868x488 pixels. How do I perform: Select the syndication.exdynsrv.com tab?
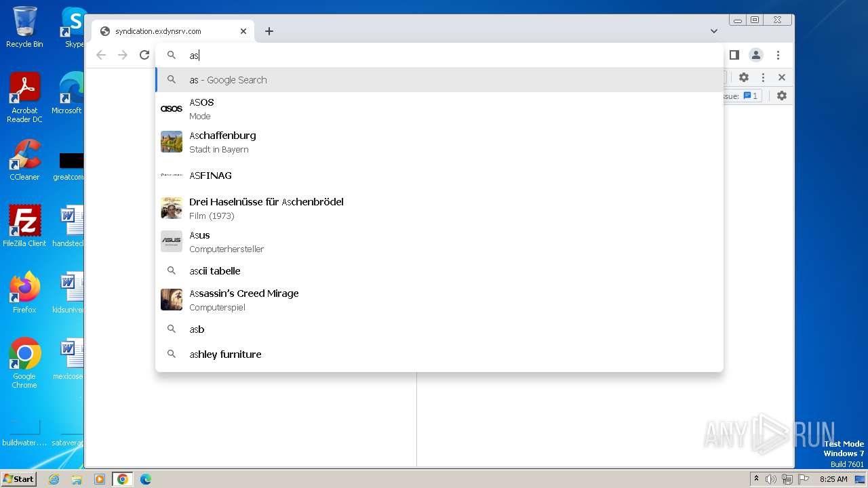click(x=173, y=31)
